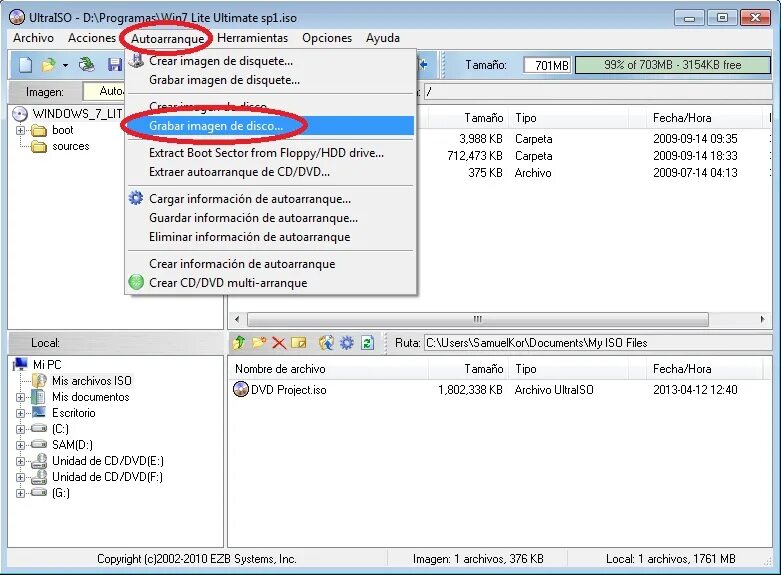Click the Escritorio desktop icon
The image size is (781, 575).
tap(39, 413)
